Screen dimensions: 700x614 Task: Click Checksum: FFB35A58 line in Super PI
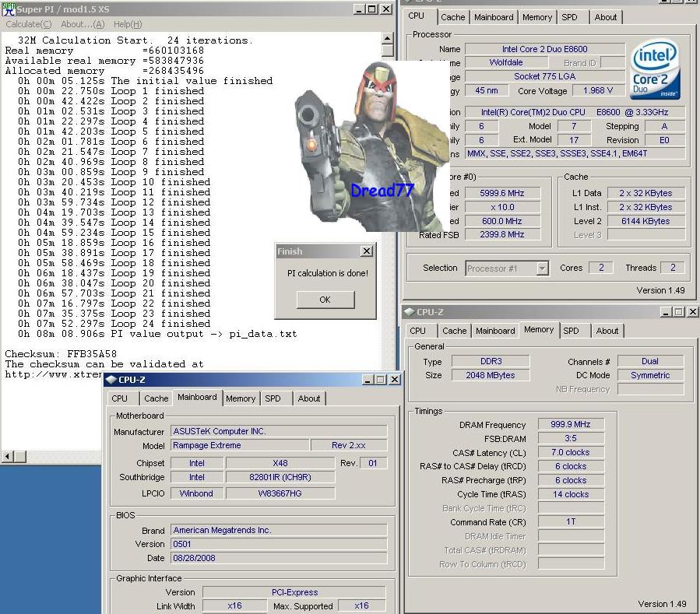pyautogui.click(x=61, y=354)
